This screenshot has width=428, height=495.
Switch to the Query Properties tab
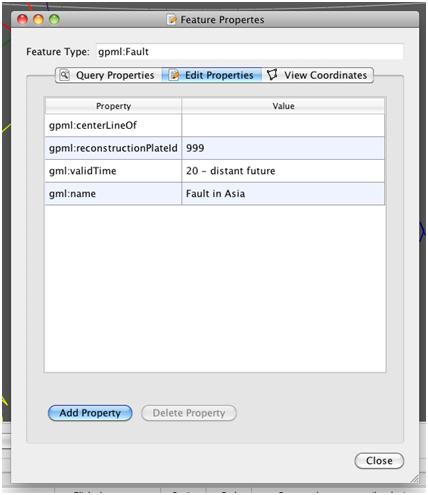click(108, 75)
